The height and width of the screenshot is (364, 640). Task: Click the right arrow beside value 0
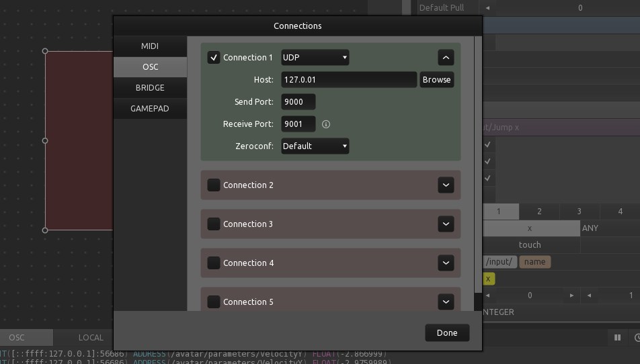coord(571,295)
